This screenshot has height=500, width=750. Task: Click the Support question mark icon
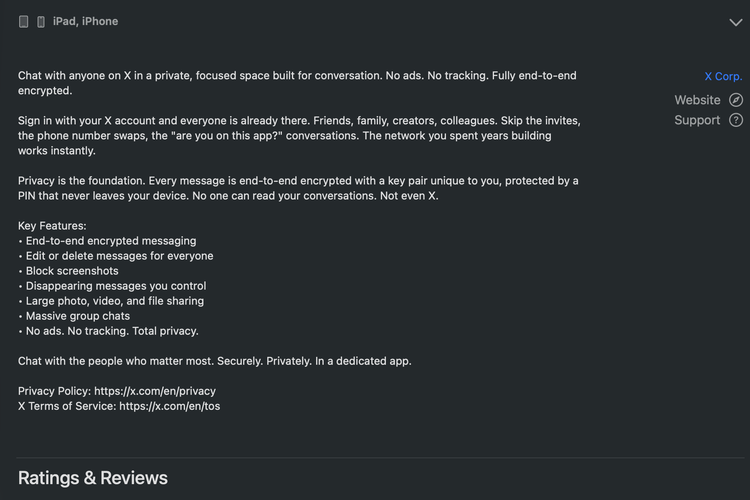pos(736,120)
